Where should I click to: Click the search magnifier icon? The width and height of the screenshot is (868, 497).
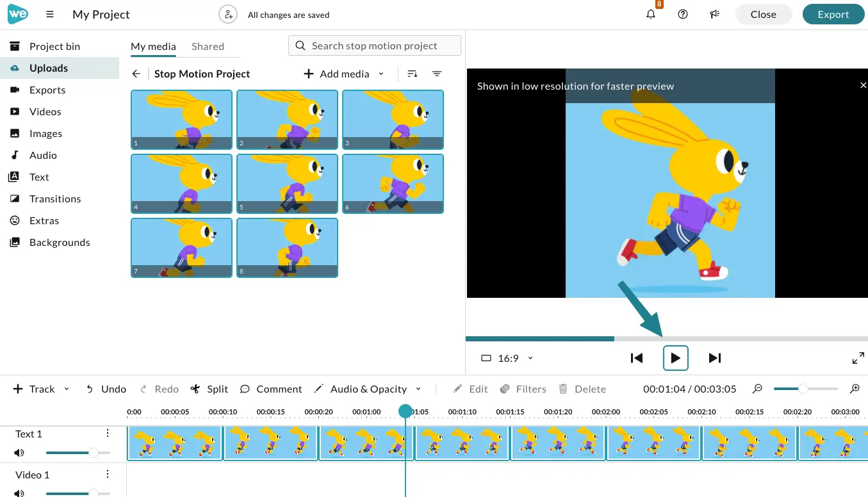tap(300, 45)
